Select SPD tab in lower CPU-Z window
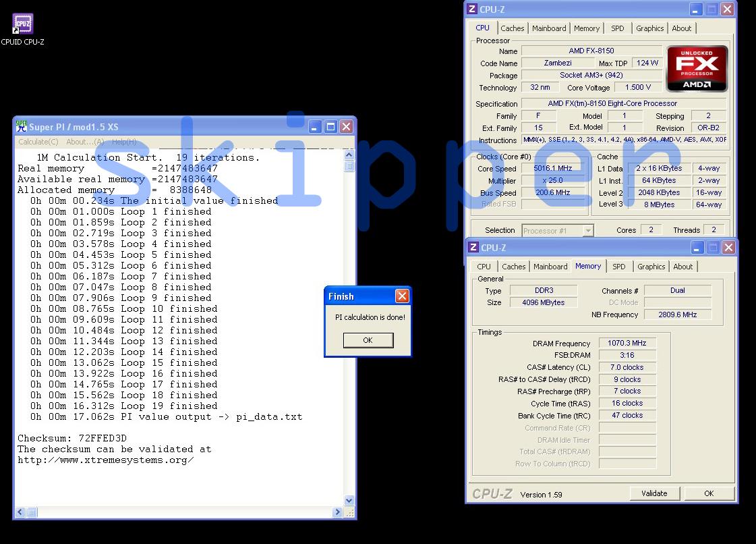Viewport: 756px width, 544px height. click(619, 267)
